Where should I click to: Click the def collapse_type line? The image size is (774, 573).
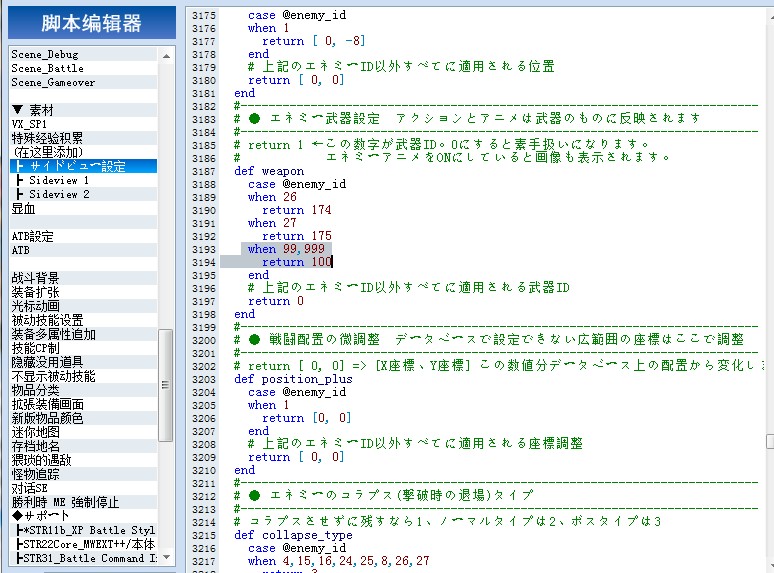pos(293,535)
